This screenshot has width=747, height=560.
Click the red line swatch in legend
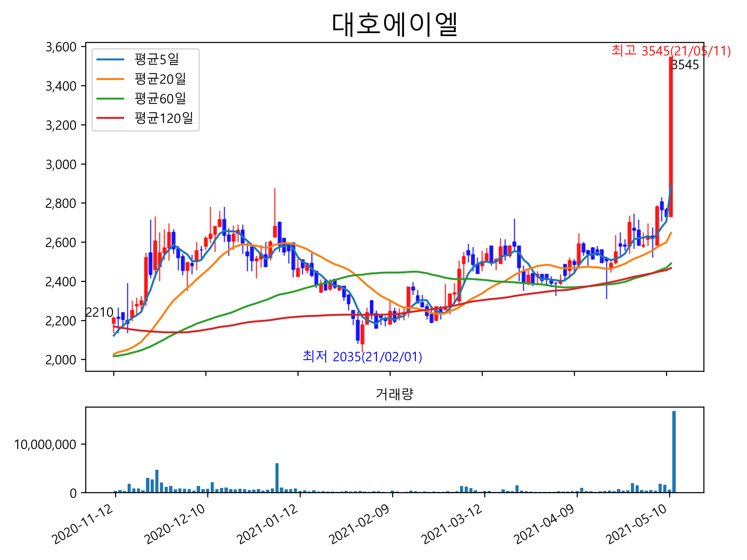click(110, 118)
